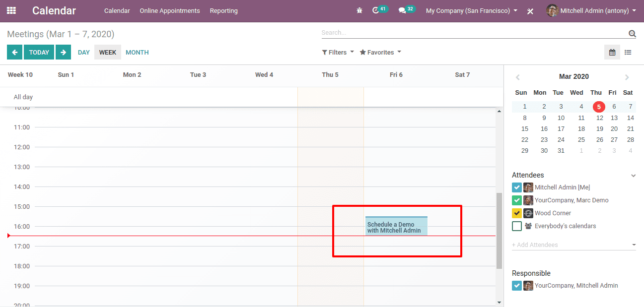Click Mar 2020 mini calendar title
Viewport: 644px width, 307px height.
tap(574, 76)
